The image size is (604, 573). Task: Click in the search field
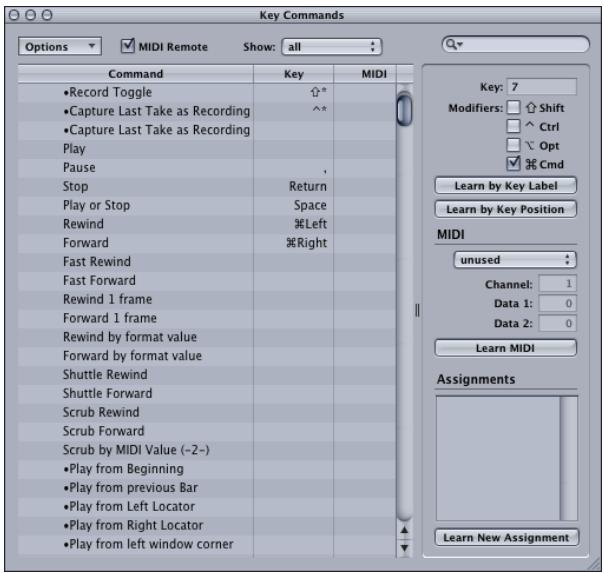[x=515, y=44]
